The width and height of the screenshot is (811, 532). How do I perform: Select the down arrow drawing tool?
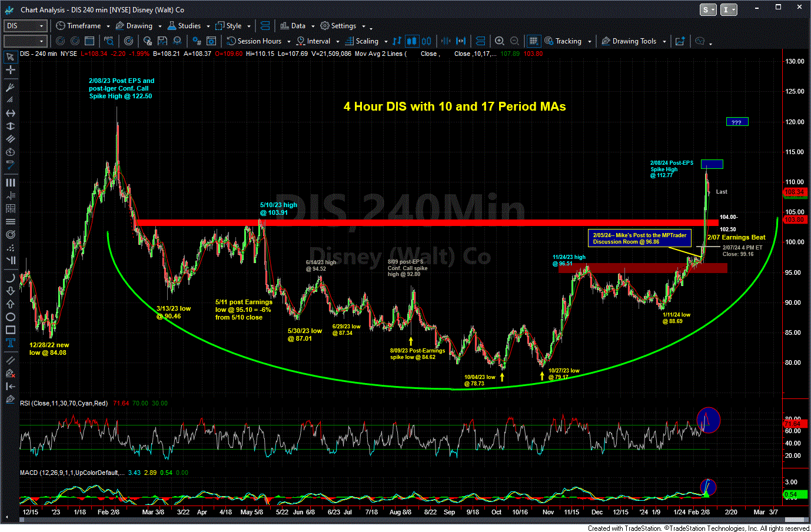(10, 291)
